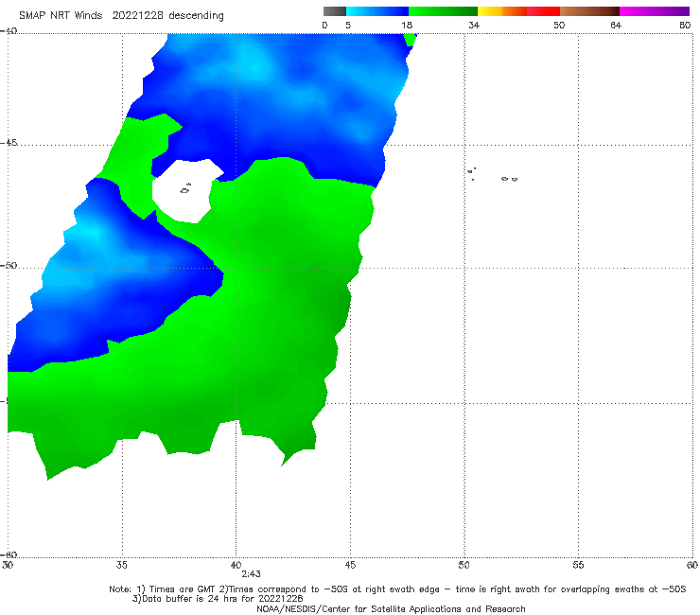Click the "35" longitude label on the bottom axis
This screenshot has width=700, height=615.
coord(121,565)
